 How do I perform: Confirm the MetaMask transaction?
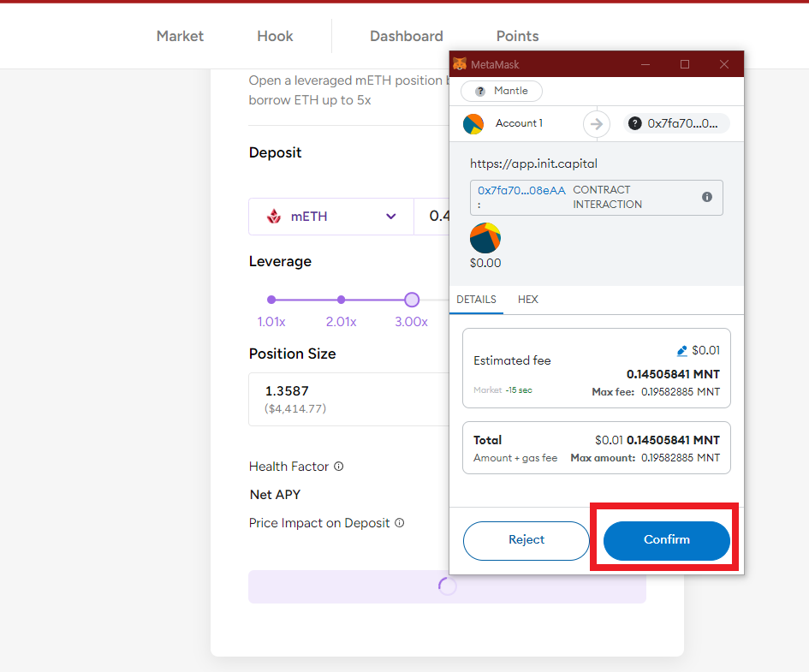point(666,540)
